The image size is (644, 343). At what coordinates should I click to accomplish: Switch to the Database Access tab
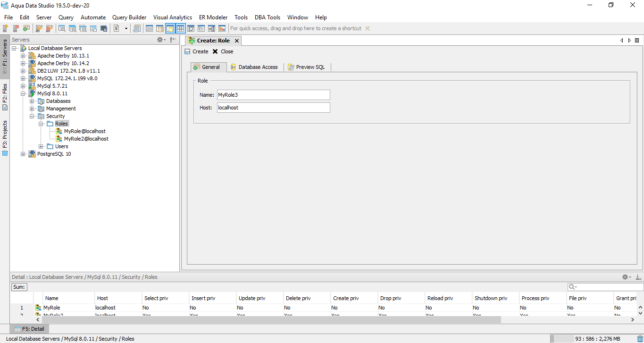255,67
